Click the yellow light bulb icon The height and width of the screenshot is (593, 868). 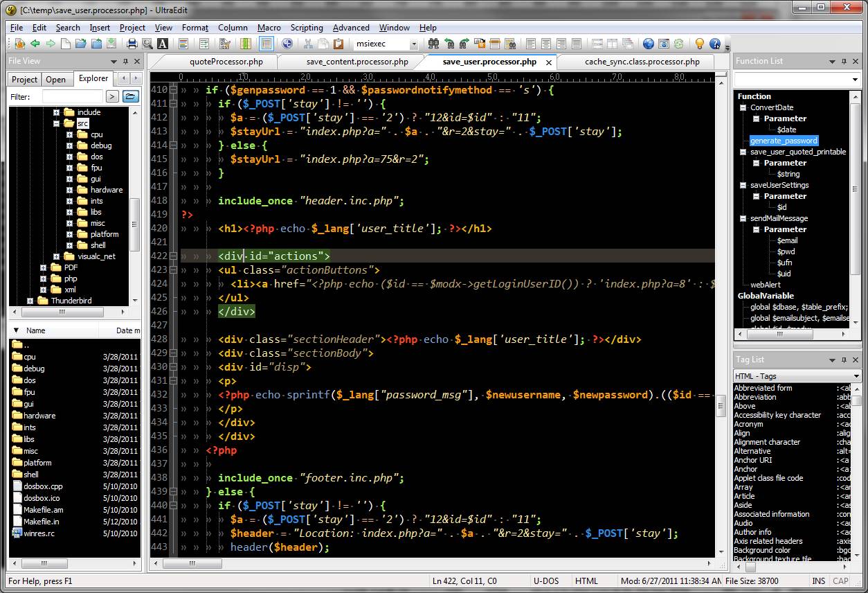pos(699,44)
